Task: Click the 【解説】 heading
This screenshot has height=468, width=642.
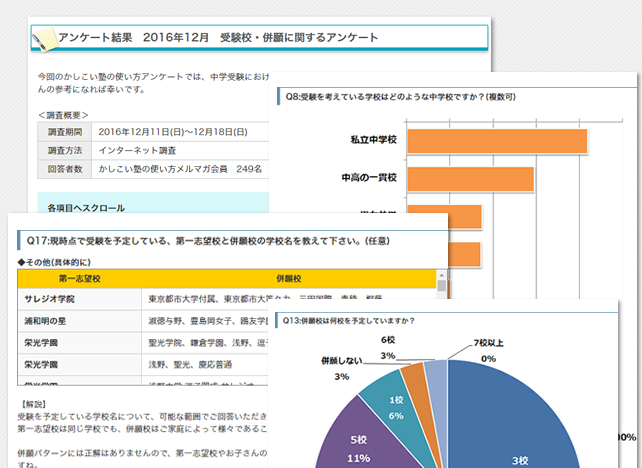Action: tap(33, 404)
